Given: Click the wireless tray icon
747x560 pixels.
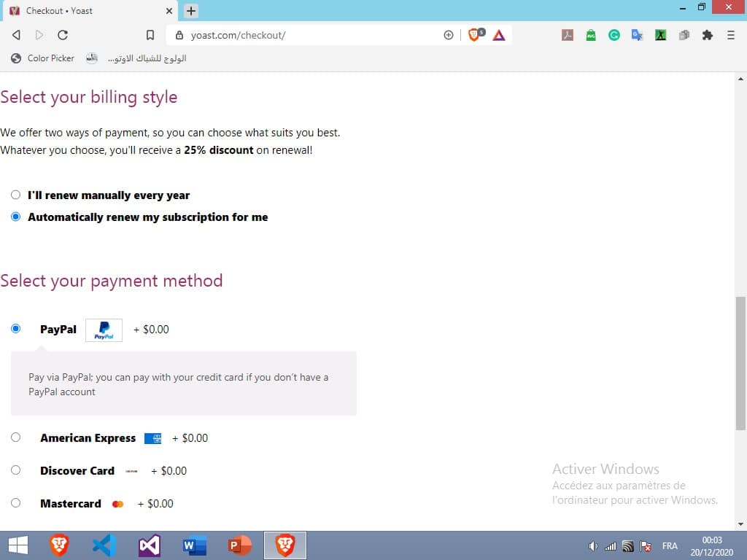Looking at the screenshot, I should click(x=628, y=546).
